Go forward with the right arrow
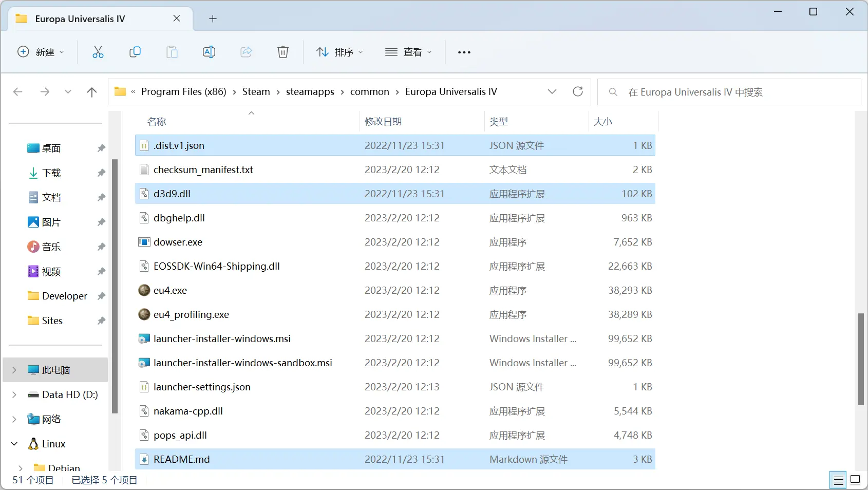Viewport: 868px width, 490px height. [x=45, y=92]
